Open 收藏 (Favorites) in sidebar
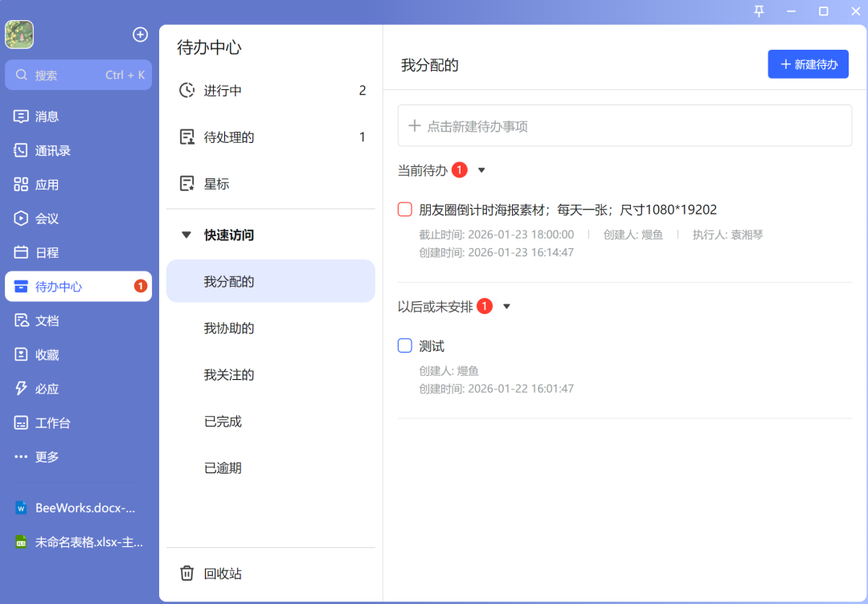 coord(50,354)
